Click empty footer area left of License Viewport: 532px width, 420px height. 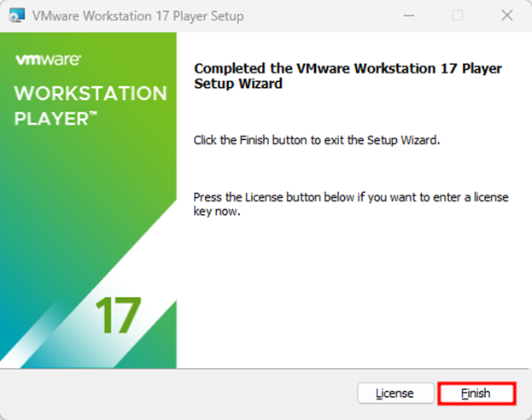click(171, 394)
